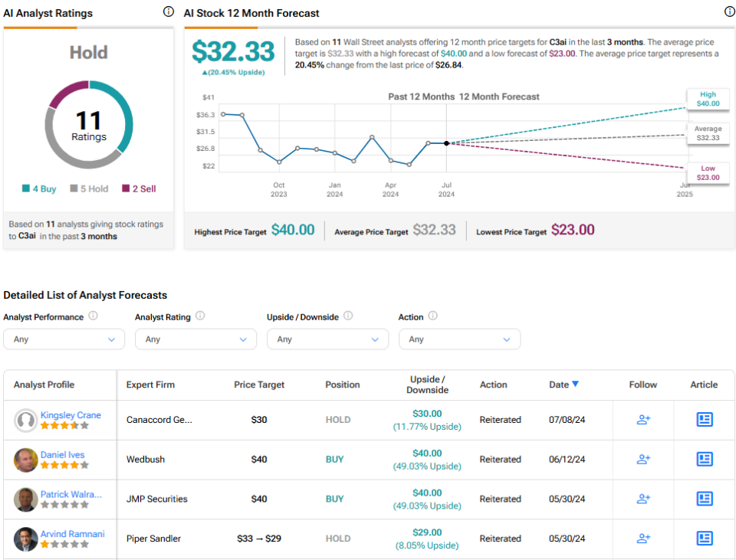Click the 2 Sell legend swatch
736x560 pixels.
click(x=126, y=188)
